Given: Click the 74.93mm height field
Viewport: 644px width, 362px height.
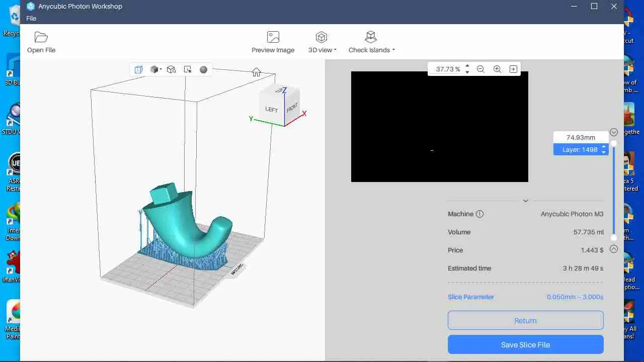Looking at the screenshot, I should [x=581, y=137].
